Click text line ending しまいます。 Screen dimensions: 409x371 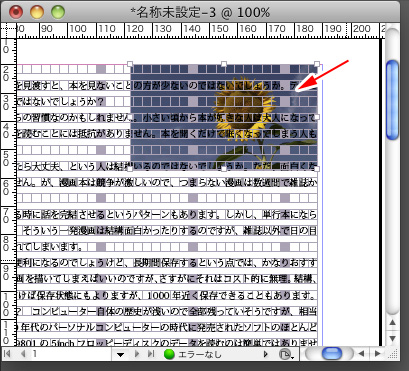pos(51,247)
